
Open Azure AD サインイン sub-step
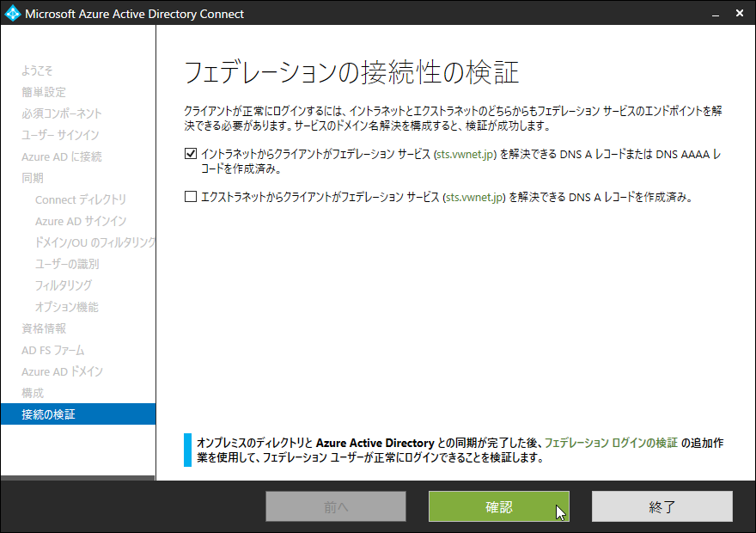[x=81, y=221]
